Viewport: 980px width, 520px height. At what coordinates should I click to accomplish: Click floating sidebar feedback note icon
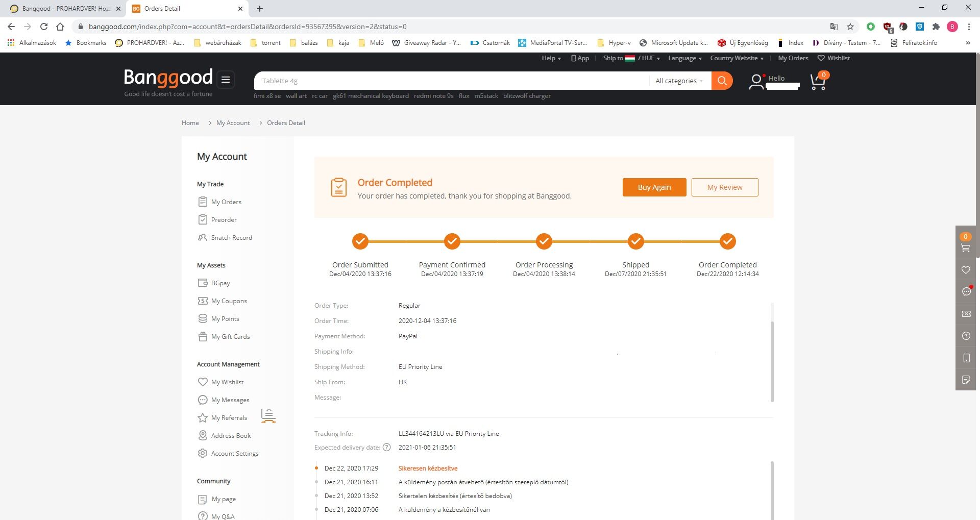[965, 380]
